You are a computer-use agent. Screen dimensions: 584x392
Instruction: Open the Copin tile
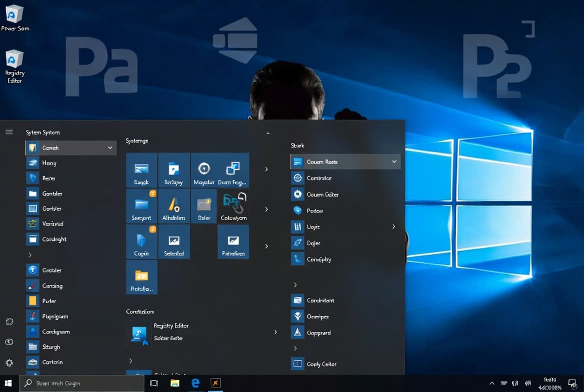coord(141,241)
